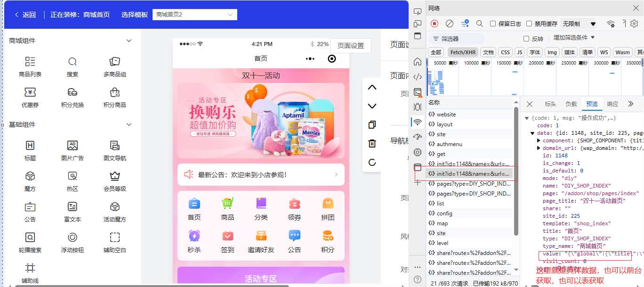Click the 返回 back button
Screen dimensions: 644x287
point(25,15)
